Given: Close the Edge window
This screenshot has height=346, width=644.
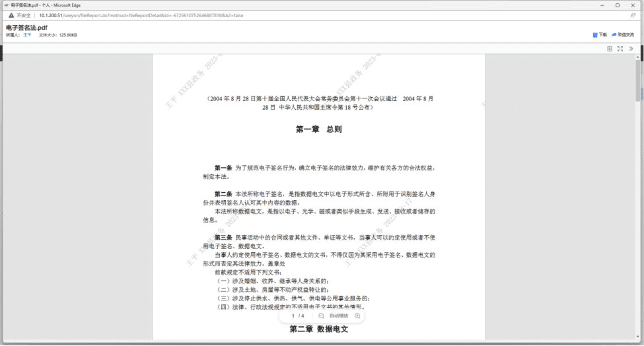Looking at the screenshot, I should coord(633,5).
